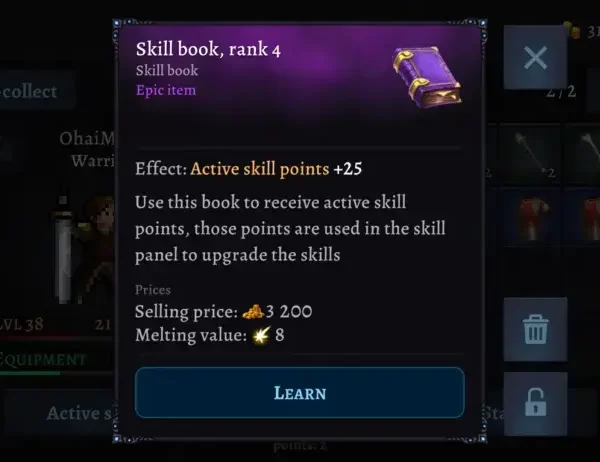Click the Learn button

300,392
